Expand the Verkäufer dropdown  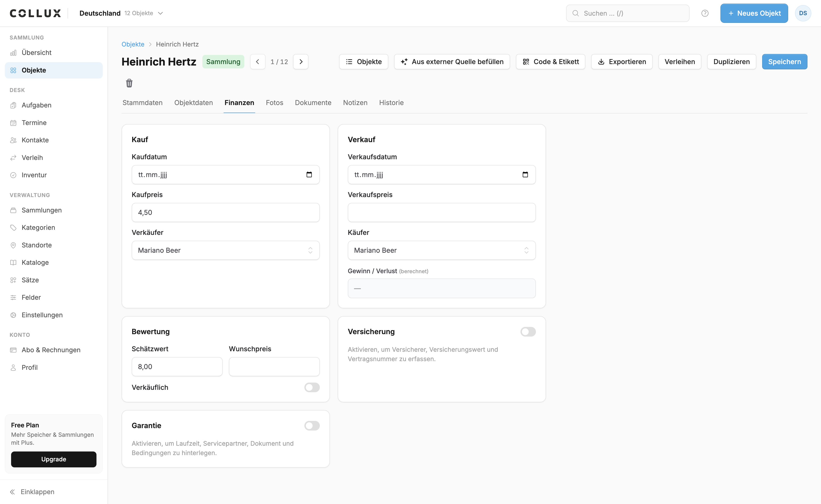click(226, 250)
